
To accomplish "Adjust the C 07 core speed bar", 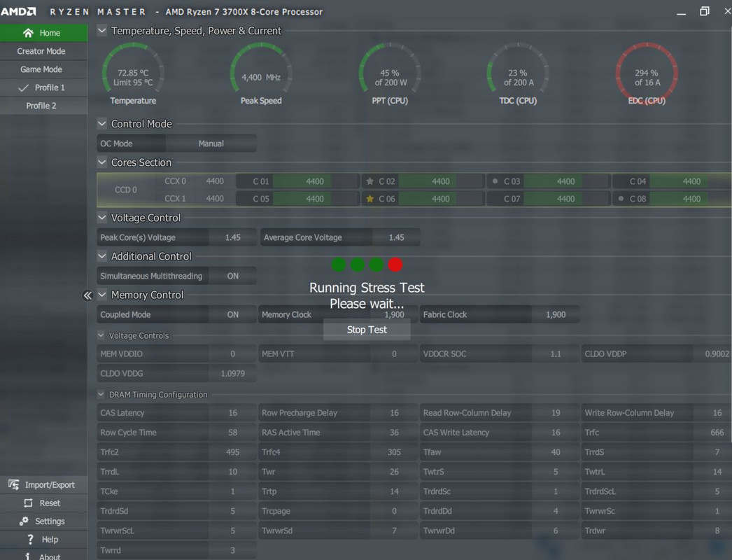I will tap(567, 199).
